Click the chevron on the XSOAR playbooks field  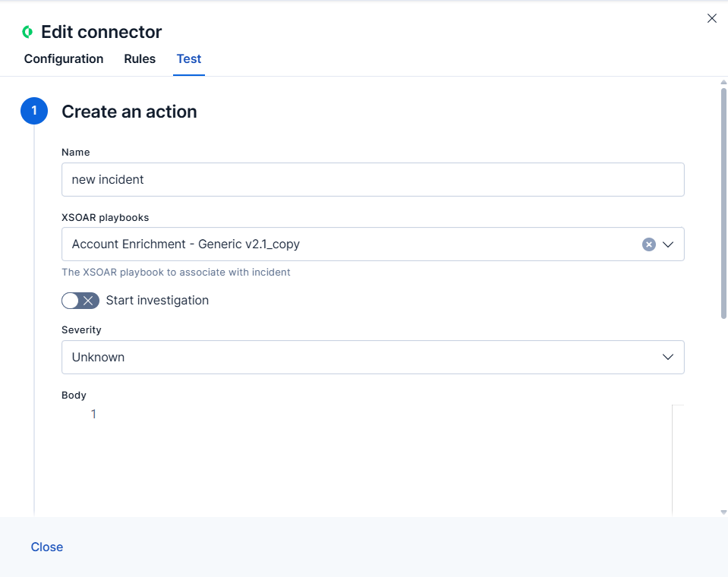coord(668,244)
